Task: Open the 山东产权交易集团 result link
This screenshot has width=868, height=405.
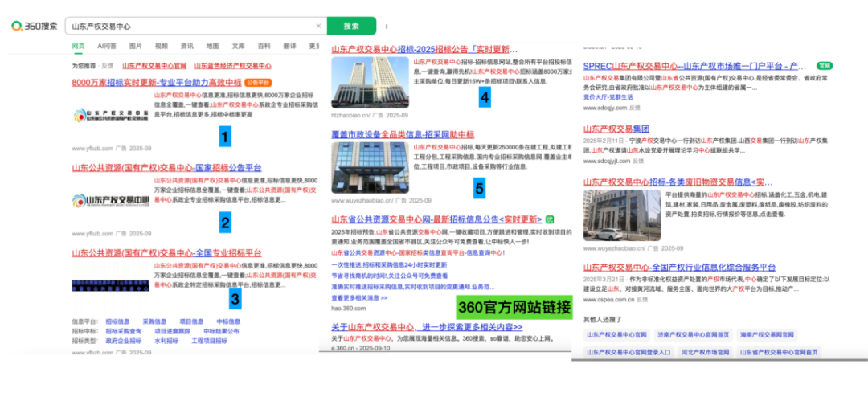Action: click(616, 129)
